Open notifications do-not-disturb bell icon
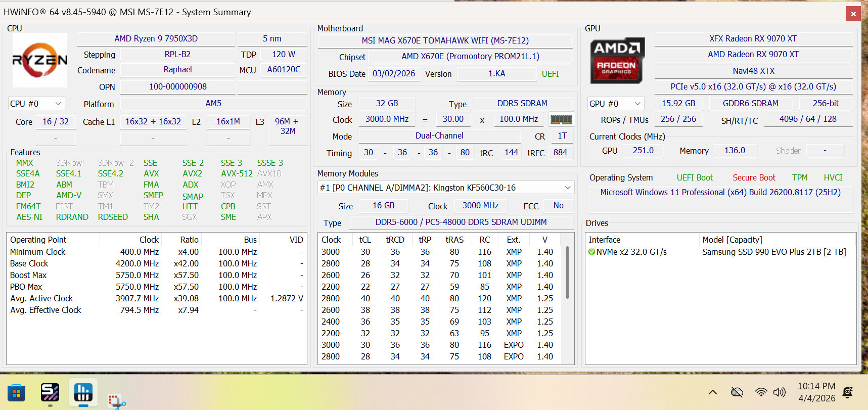Image resolution: width=868 pixels, height=410 pixels. coord(848,392)
